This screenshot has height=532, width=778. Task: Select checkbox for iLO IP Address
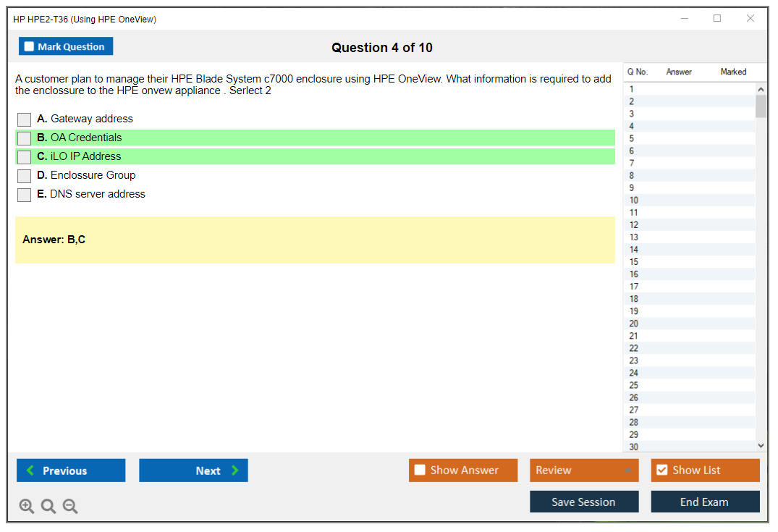pos(25,157)
